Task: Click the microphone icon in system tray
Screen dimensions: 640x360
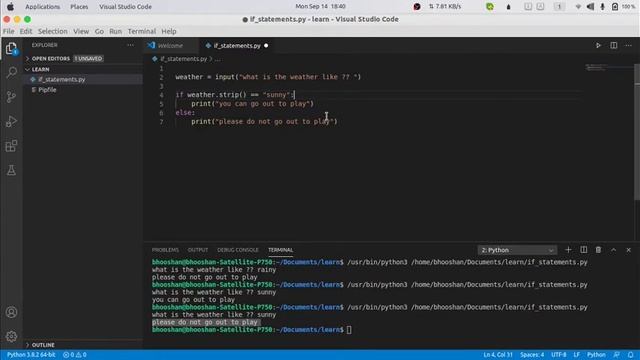Action: tap(602, 7)
